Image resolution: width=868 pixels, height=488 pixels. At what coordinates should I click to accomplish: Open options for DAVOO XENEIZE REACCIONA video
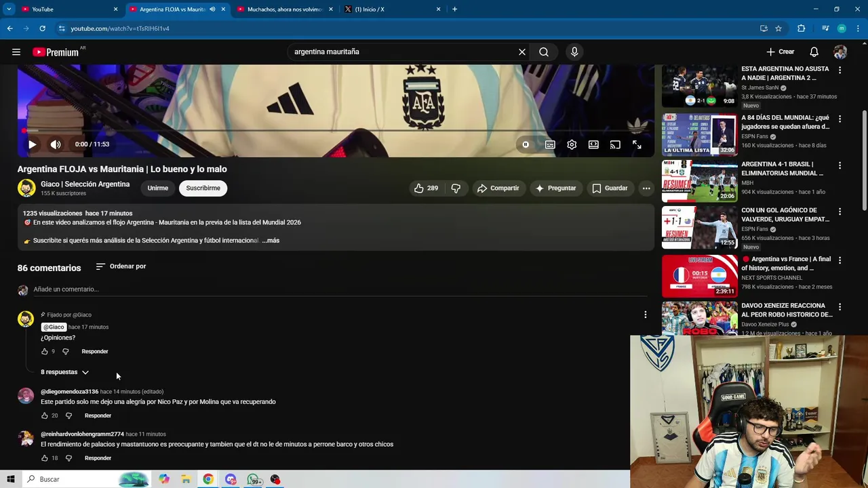[x=840, y=307]
